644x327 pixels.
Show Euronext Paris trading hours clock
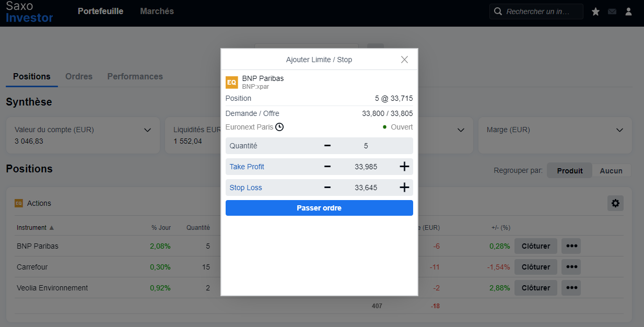pos(279,127)
